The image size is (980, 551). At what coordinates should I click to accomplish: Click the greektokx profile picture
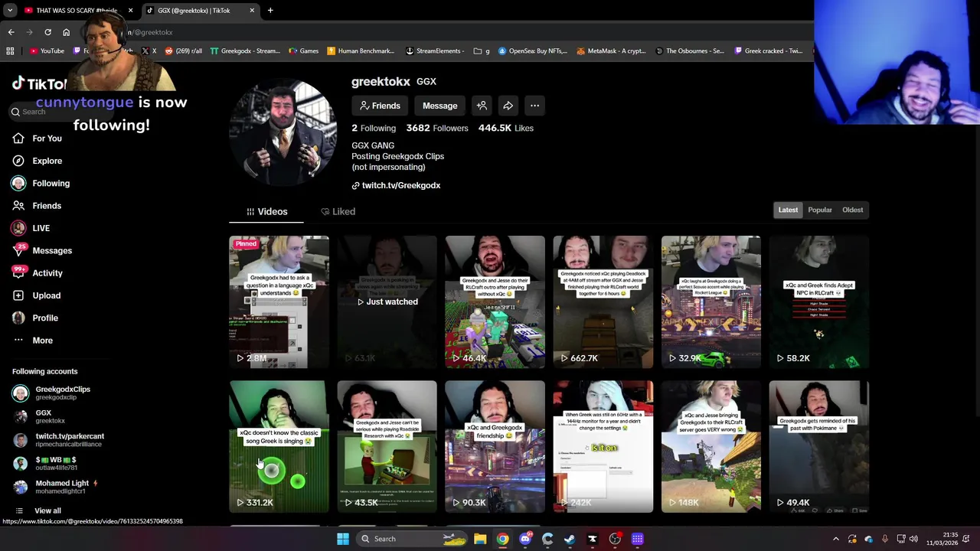[283, 131]
